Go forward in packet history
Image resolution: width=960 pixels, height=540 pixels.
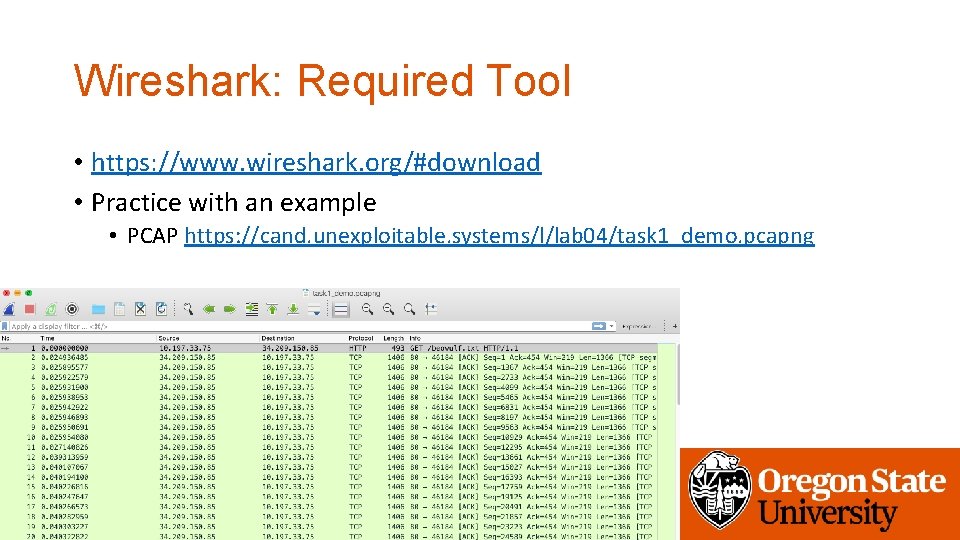230,309
